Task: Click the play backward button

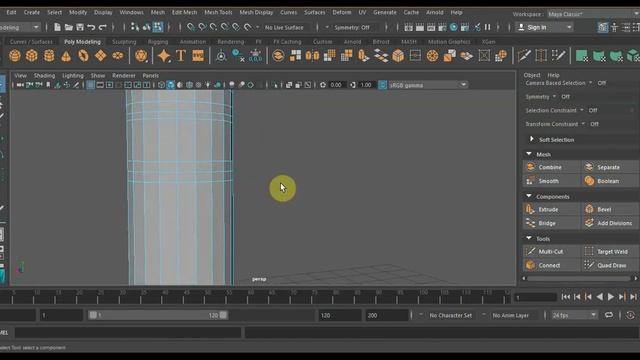Action: pos(599,297)
